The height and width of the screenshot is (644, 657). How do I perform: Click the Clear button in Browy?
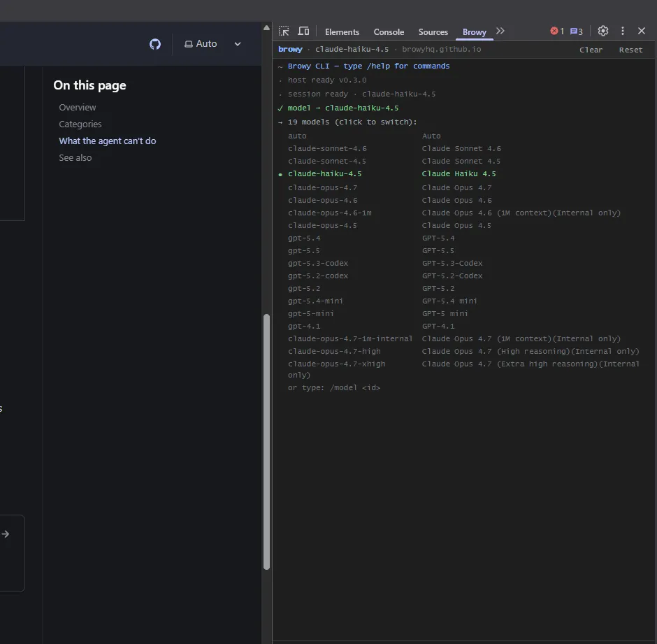coord(591,50)
